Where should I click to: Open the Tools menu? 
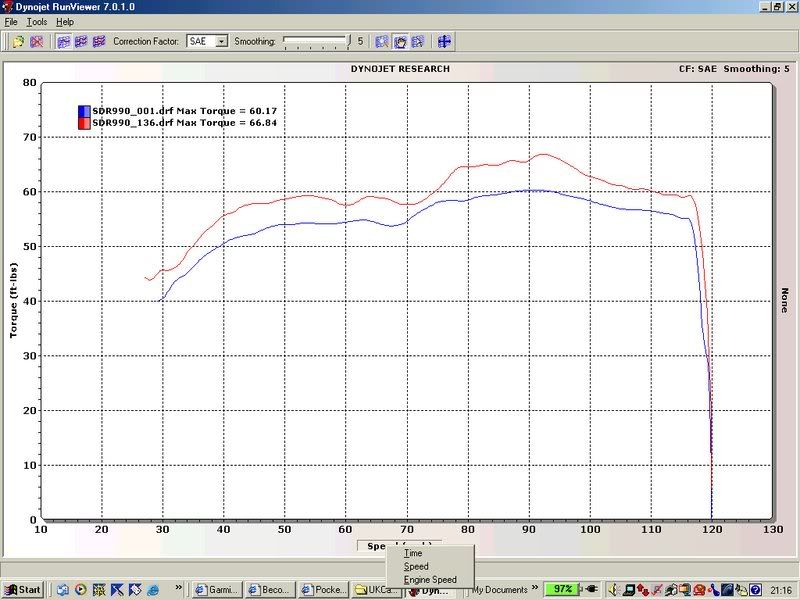[37, 21]
